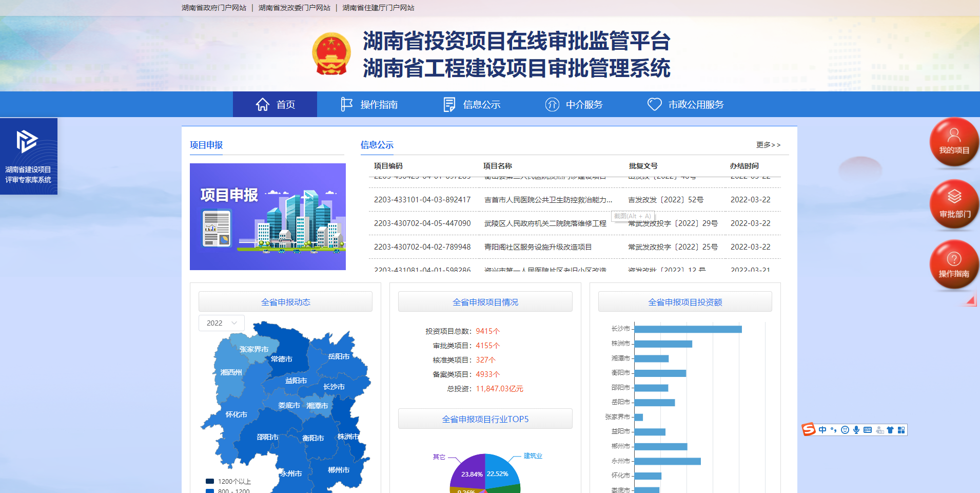Open the Sogou toolbox grid icon

tap(901, 430)
